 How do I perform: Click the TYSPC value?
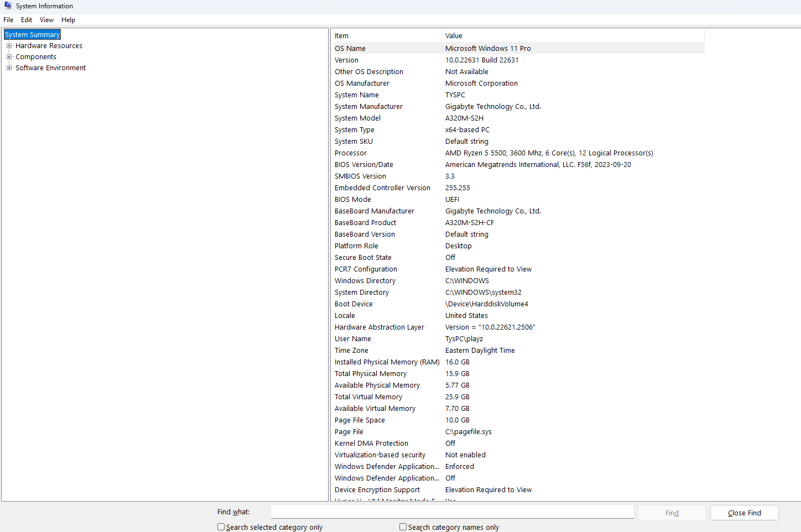pos(455,95)
